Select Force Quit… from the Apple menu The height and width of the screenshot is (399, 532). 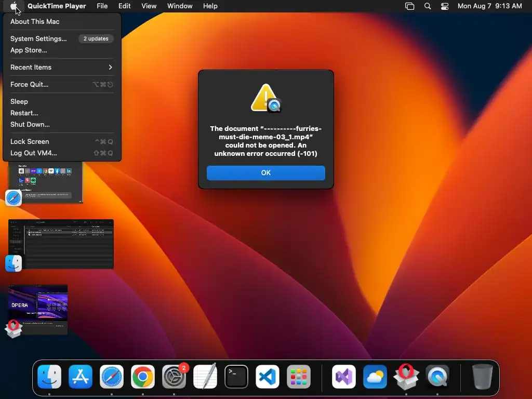pos(62,85)
